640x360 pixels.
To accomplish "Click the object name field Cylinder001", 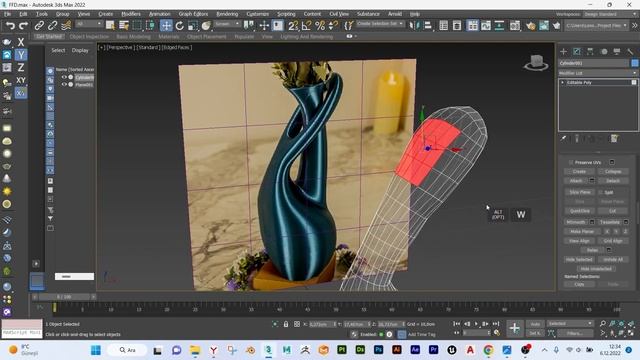I will tap(594, 63).
